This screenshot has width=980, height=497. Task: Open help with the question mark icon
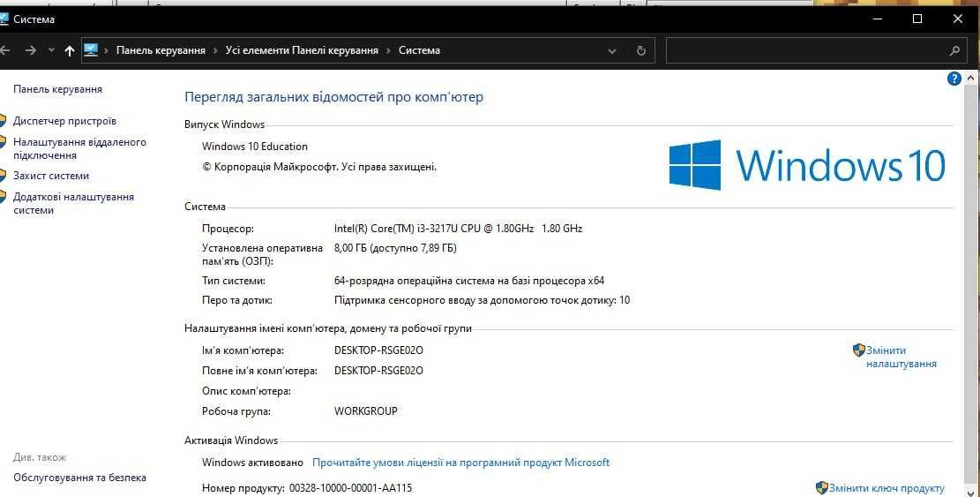954,79
